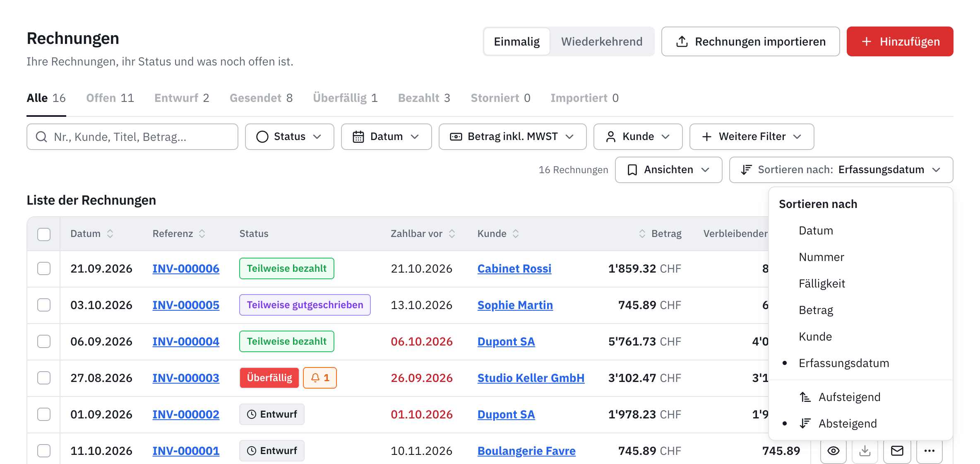
Task: Click the Zahlbar vor column sort icon
Action: [x=452, y=234]
